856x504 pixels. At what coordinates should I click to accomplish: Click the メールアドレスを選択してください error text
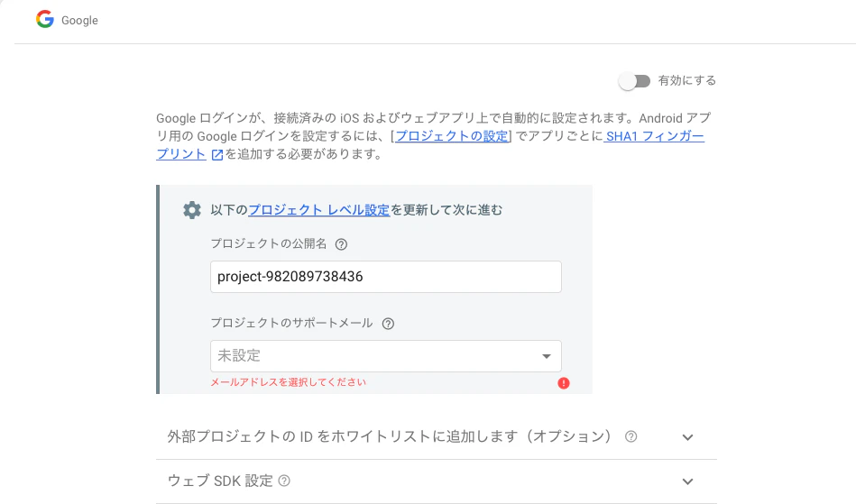(x=289, y=382)
